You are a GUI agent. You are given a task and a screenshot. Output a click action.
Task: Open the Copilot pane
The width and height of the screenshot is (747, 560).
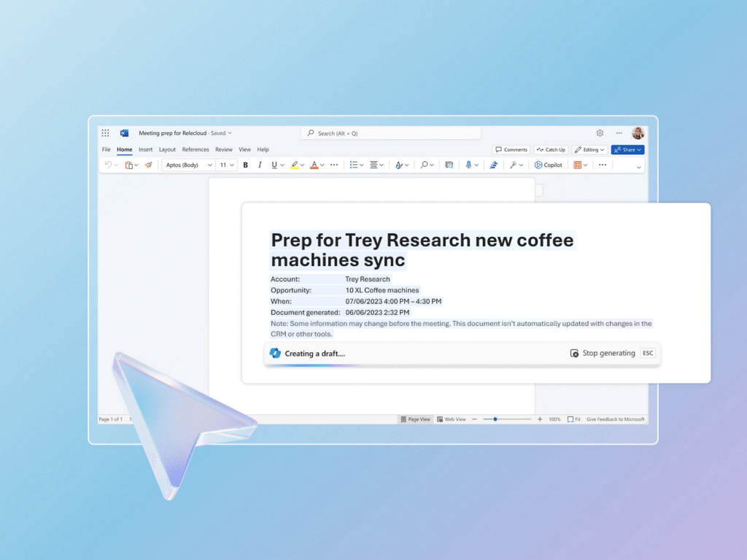point(549,165)
